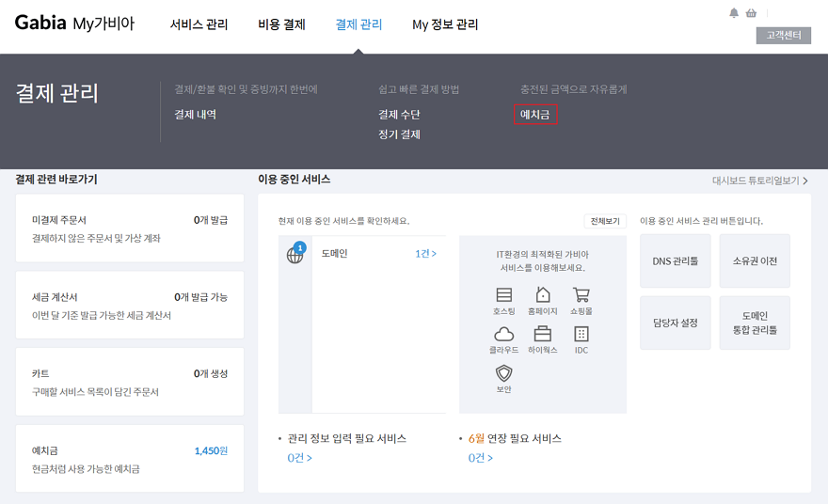Select the 클라우드 cloud icon
Screen dimensions: 828x504
coord(503,334)
